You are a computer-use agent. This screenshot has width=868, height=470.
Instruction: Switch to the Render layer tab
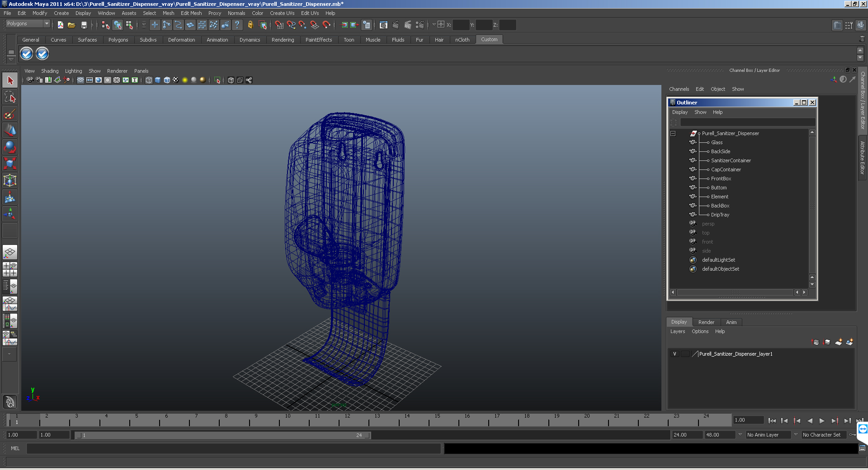click(x=706, y=322)
